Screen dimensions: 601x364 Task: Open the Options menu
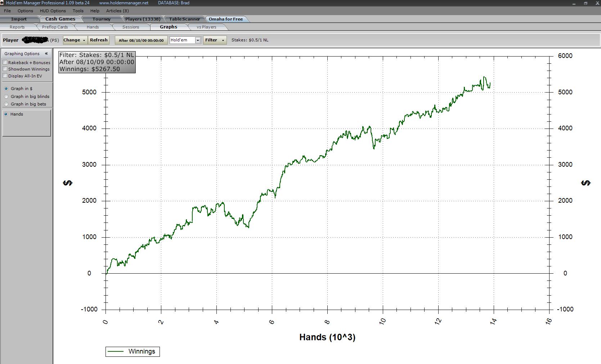pos(25,11)
